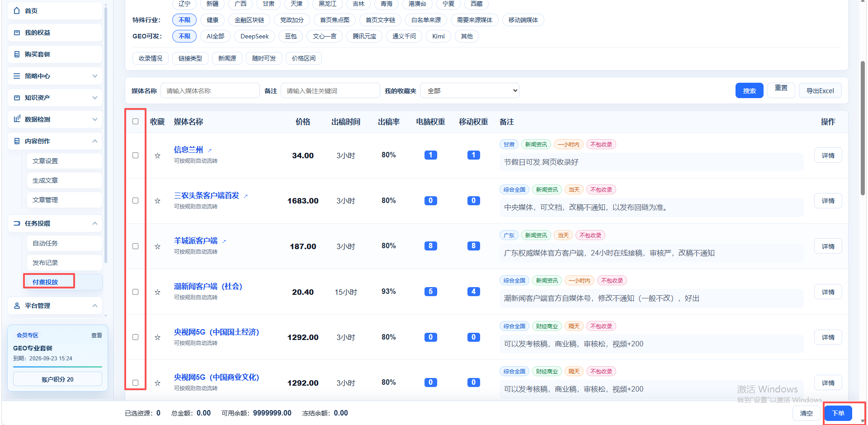Image resolution: width=868 pixels, height=425 pixels.
Task: Open 详情 for 羊城派客户端
Action: pyautogui.click(x=828, y=246)
